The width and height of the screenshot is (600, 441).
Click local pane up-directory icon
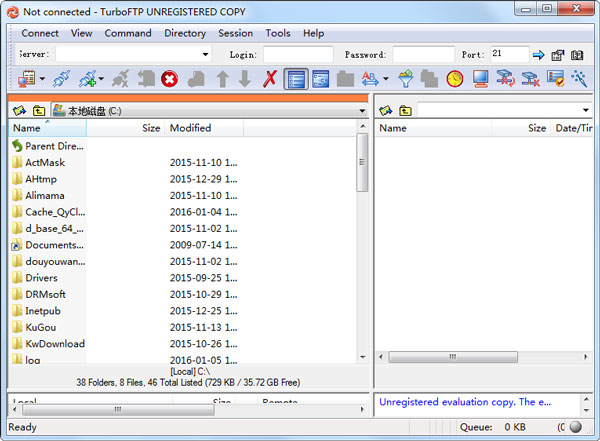point(39,111)
